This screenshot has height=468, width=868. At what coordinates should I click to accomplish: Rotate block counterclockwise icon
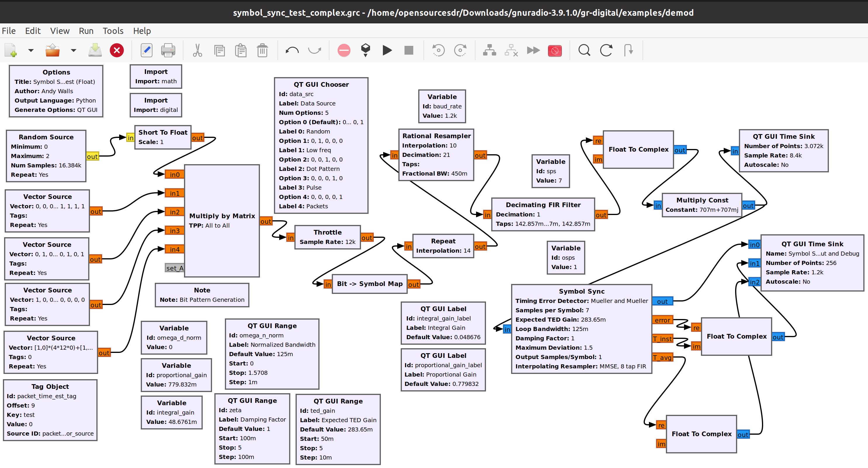click(x=438, y=51)
